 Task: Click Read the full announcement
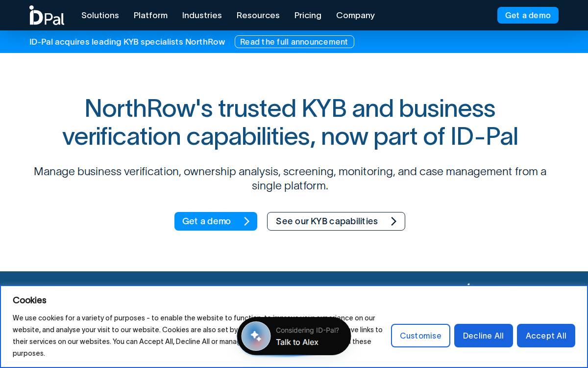coord(294,42)
